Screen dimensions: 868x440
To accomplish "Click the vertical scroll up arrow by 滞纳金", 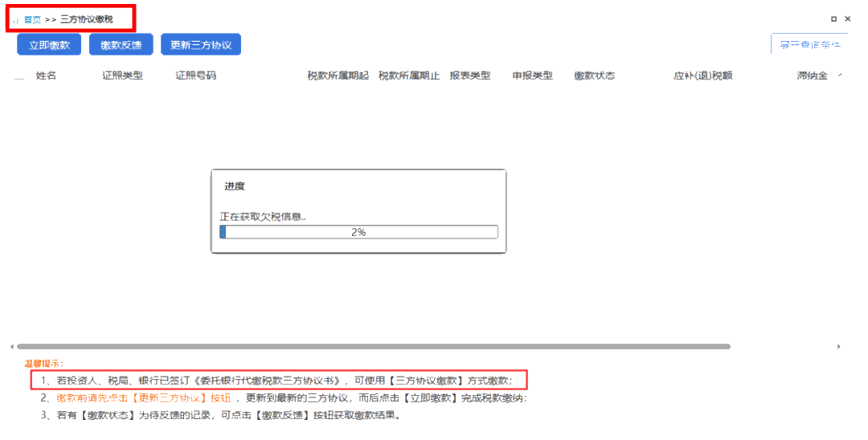I will pyautogui.click(x=841, y=75).
